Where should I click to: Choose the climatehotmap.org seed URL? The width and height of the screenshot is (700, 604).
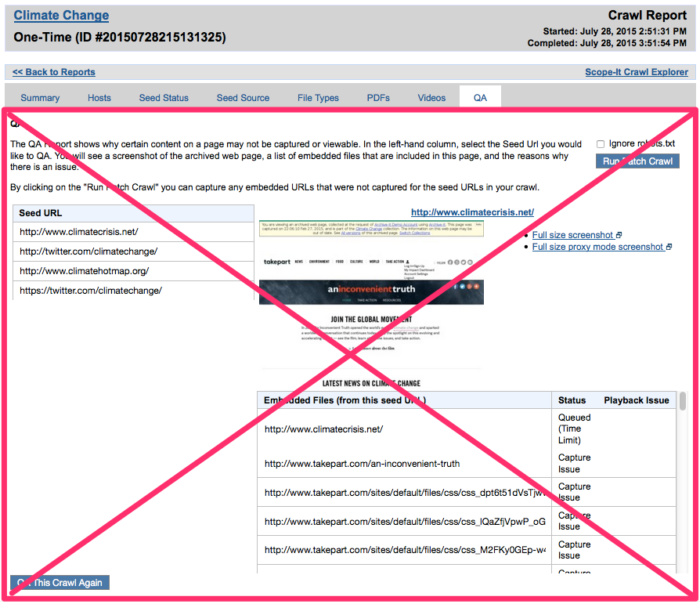pyautogui.click(x=84, y=271)
